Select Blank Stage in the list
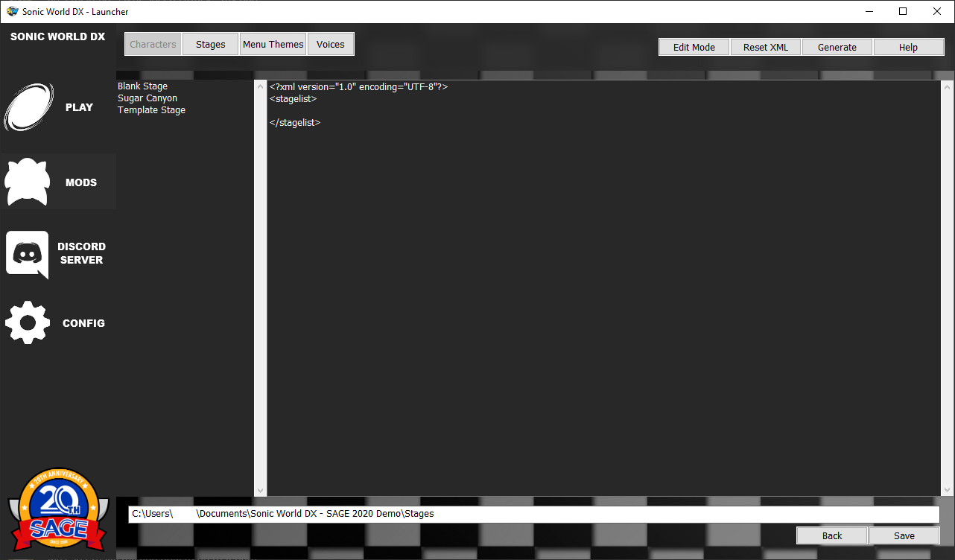The width and height of the screenshot is (955, 560). tap(143, 86)
